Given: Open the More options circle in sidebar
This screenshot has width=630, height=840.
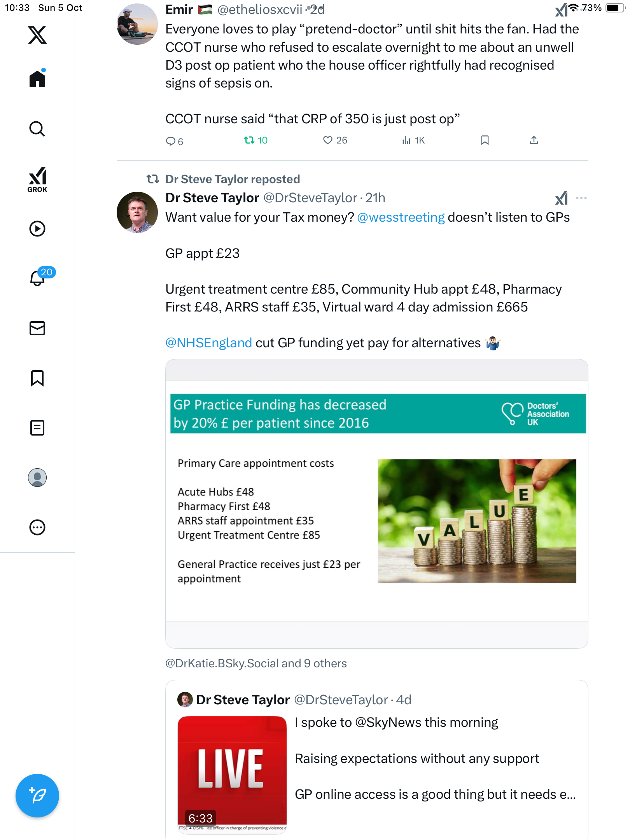Looking at the screenshot, I should (37, 527).
